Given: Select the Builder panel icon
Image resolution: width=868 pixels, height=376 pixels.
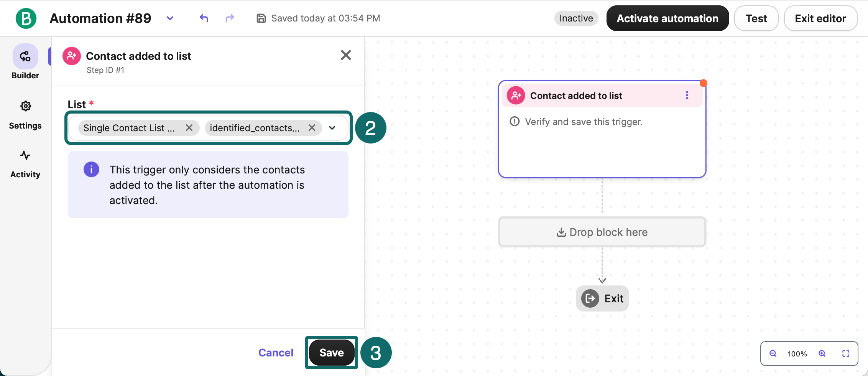Looking at the screenshot, I should tap(25, 56).
